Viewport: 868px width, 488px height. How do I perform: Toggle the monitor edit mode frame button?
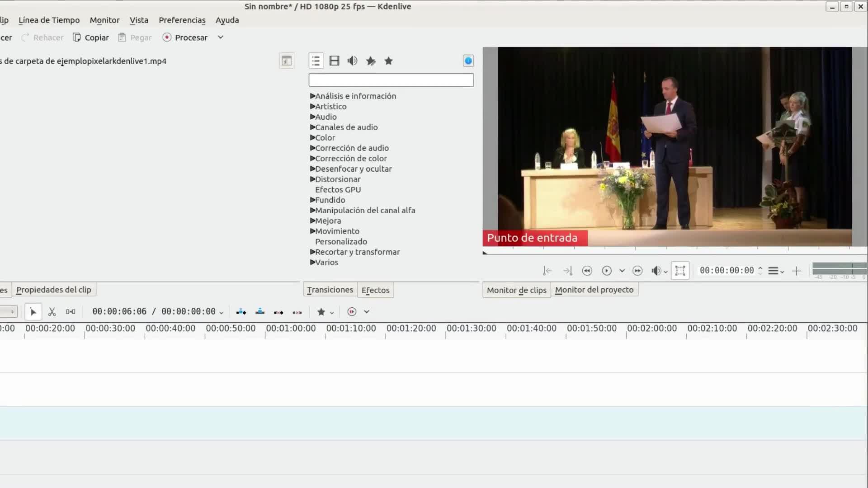[x=680, y=271]
